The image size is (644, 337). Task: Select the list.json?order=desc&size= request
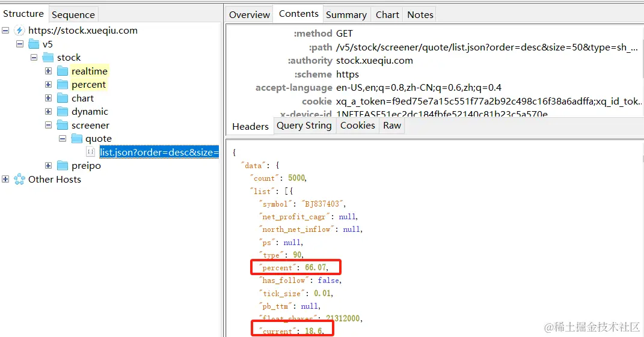159,152
